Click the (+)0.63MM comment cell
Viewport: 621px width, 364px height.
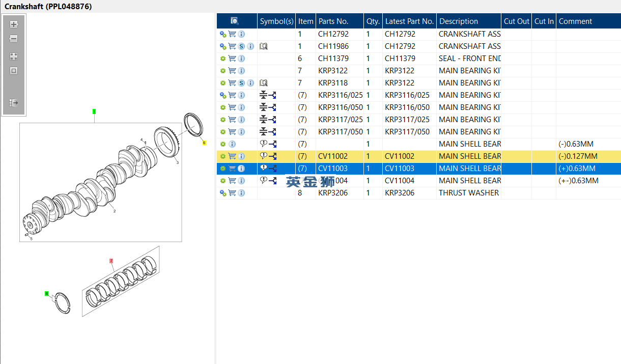point(588,169)
